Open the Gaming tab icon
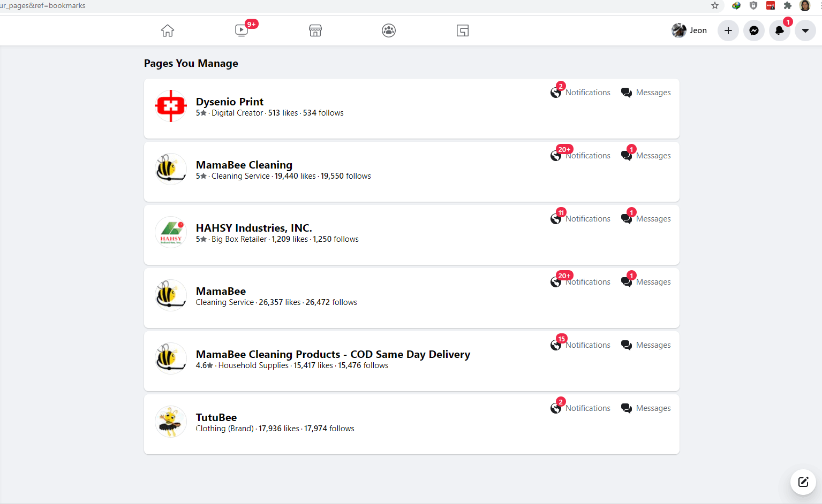Screen dimensions: 822x504 pyautogui.click(x=463, y=30)
